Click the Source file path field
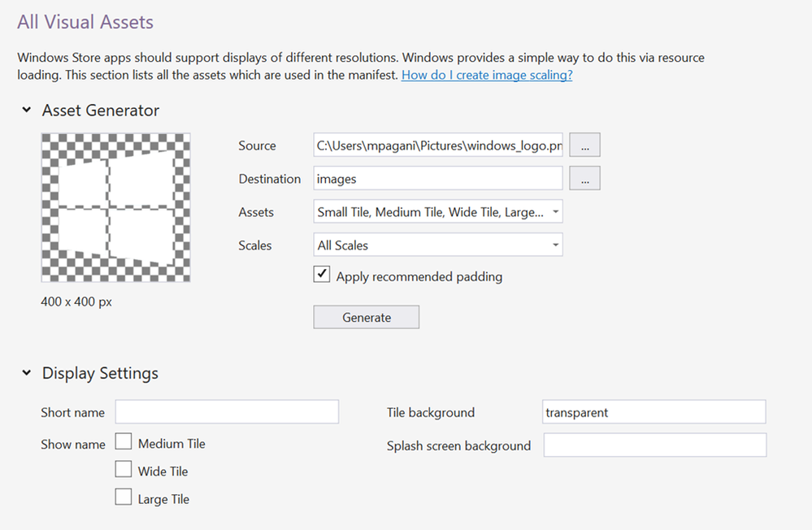Screen dimensions: 812x530 [438, 146]
